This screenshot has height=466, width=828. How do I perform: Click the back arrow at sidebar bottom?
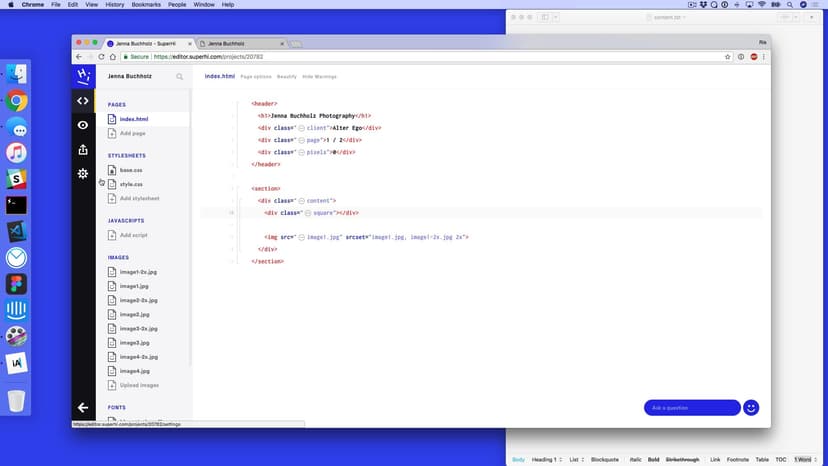[83, 407]
